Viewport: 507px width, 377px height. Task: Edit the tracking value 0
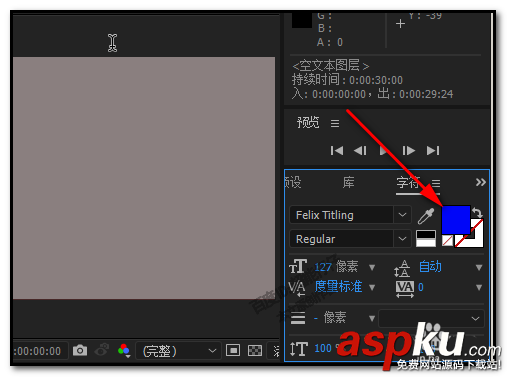coord(421,287)
